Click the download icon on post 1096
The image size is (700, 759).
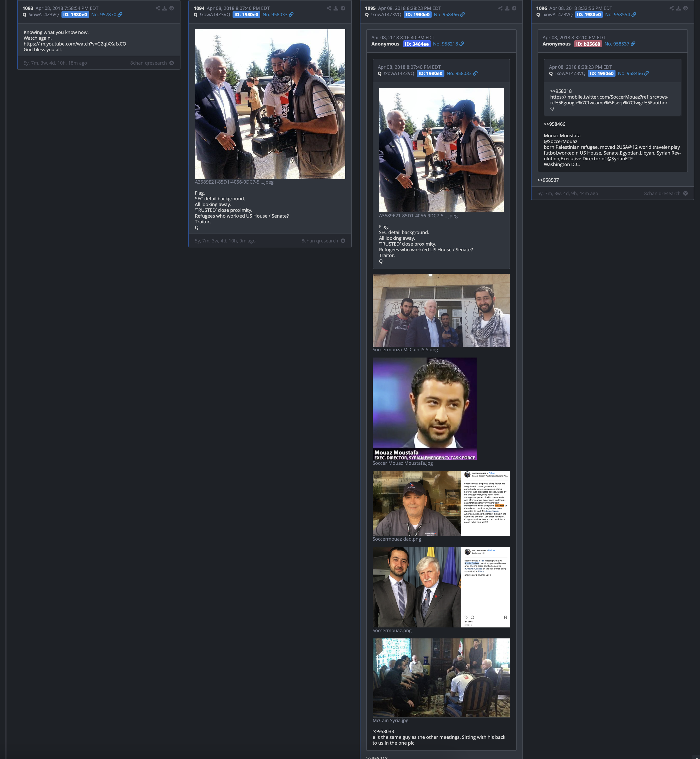(x=678, y=8)
